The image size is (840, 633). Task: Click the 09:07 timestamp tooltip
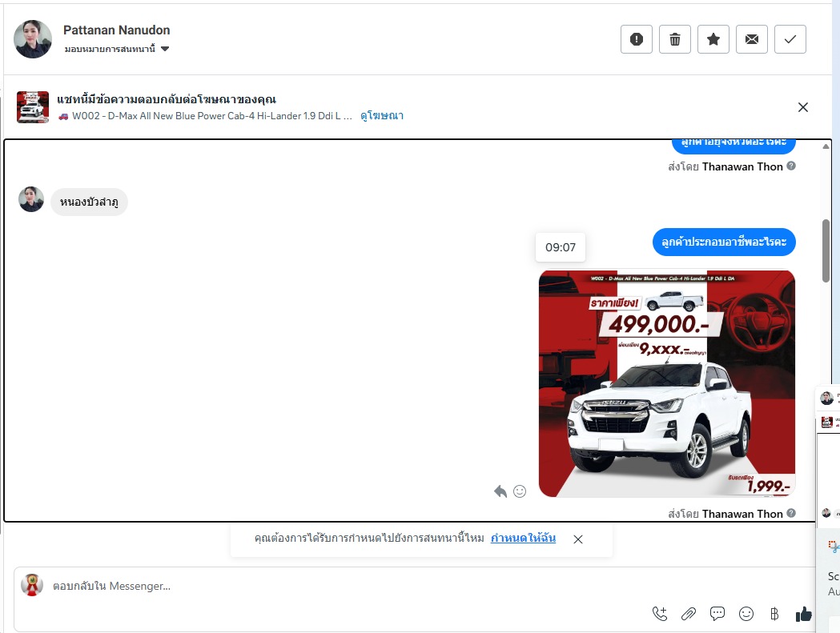pyautogui.click(x=561, y=247)
